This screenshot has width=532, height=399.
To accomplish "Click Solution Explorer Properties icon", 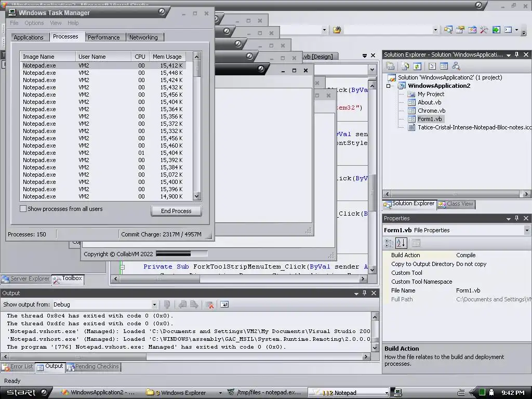I will (x=390, y=66).
